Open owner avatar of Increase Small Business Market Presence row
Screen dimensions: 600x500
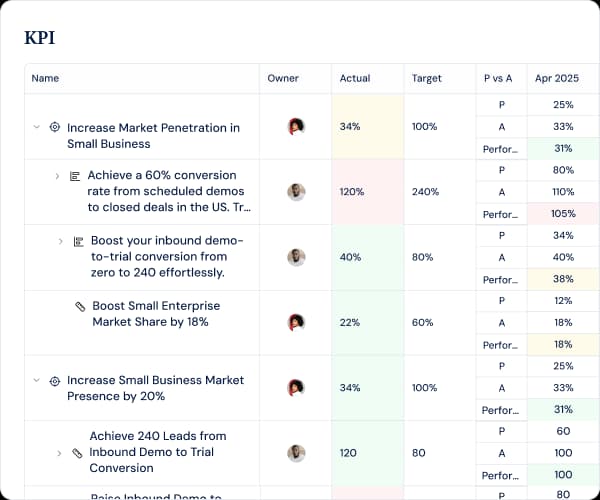coord(296,388)
